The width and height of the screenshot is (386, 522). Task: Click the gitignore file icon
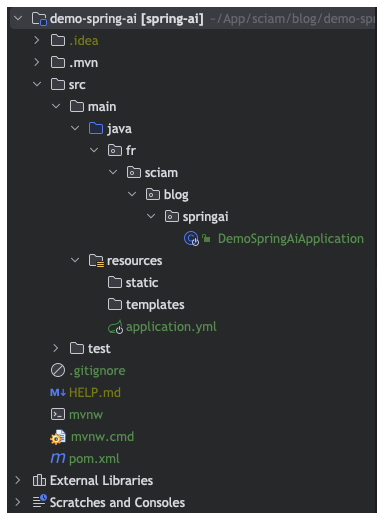[58, 370]
